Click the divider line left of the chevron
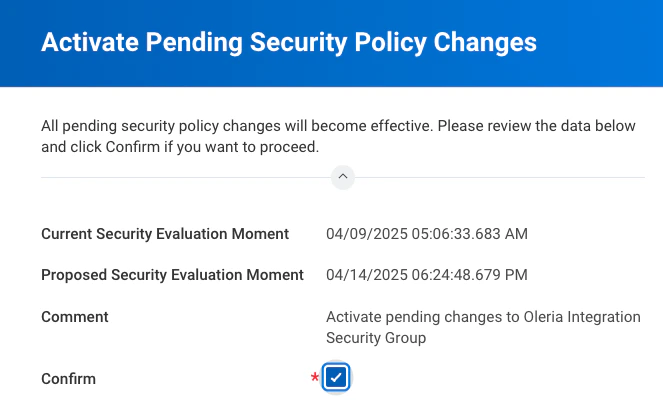663x405 pixels. (x=186, y=178)
